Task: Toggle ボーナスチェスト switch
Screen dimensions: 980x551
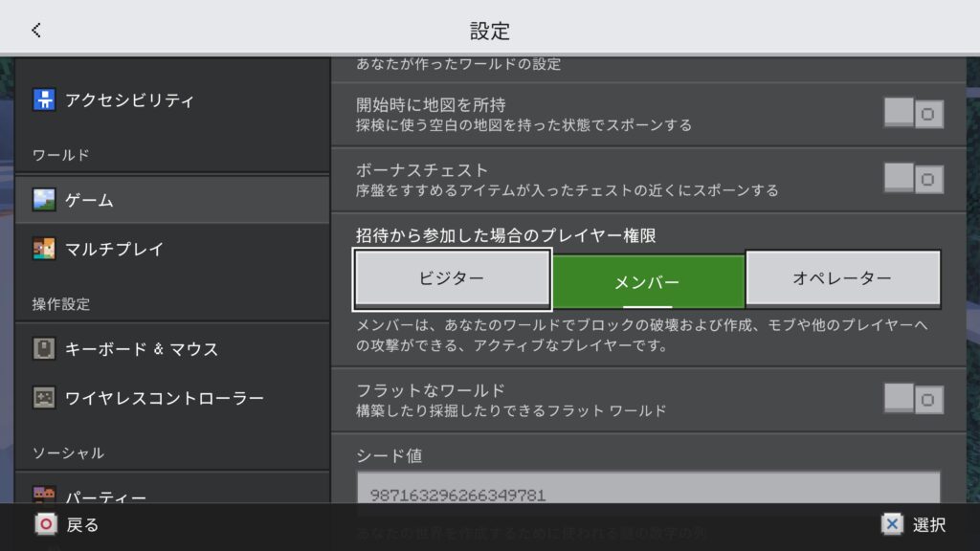Action: tap(913, 179)
